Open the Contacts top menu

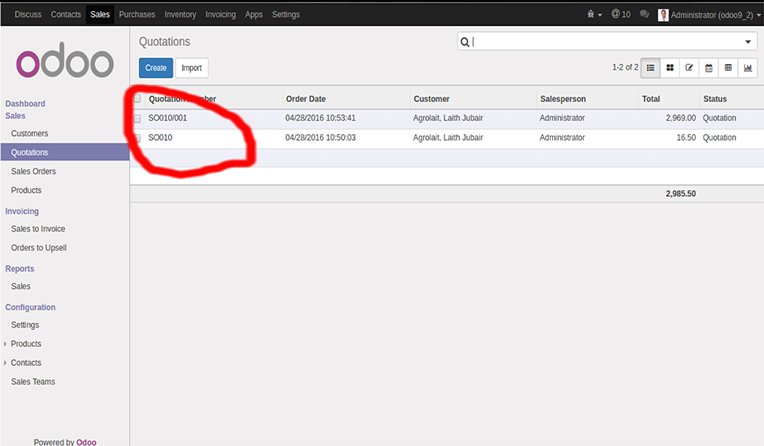(x=66, y=15)
